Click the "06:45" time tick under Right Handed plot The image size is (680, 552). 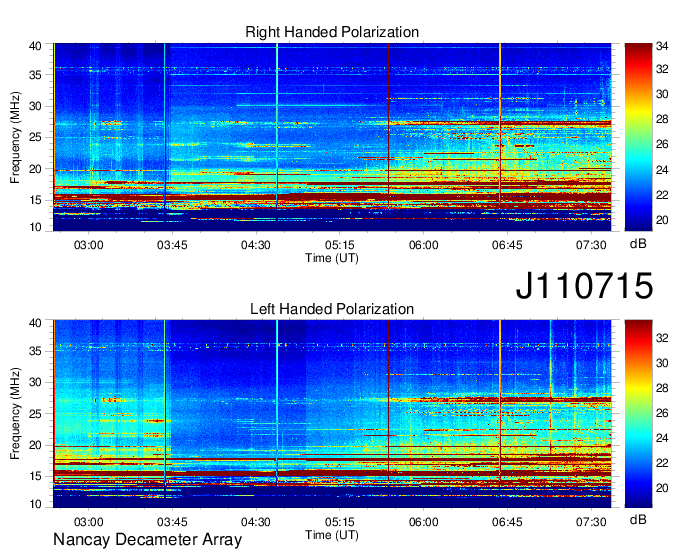click(507, 245)
